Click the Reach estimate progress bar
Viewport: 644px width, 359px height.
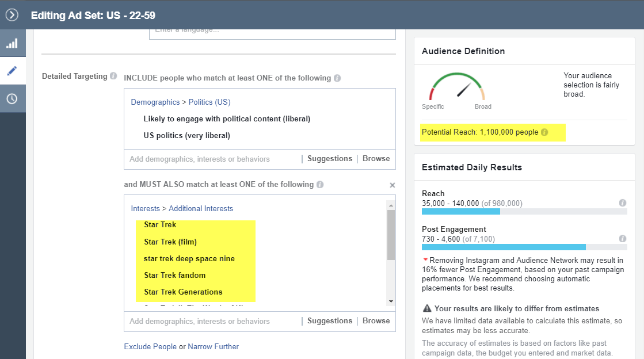[524, 212]
